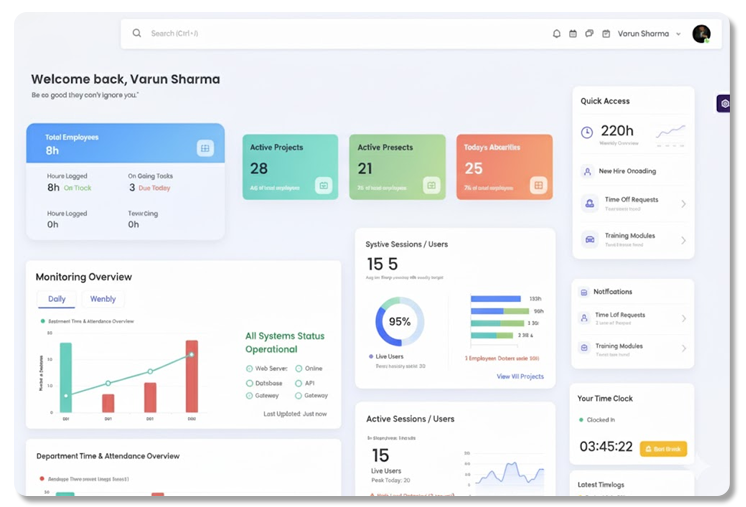This screenshot has height=507, width=746.
Task: Click the 95% donut progress chart
Action: [x=400, y=322]
